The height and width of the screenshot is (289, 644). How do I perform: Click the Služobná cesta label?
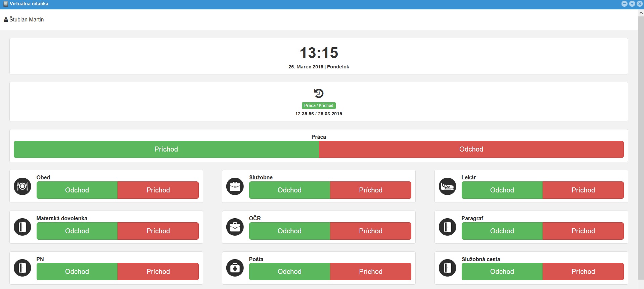click(481, 259)
